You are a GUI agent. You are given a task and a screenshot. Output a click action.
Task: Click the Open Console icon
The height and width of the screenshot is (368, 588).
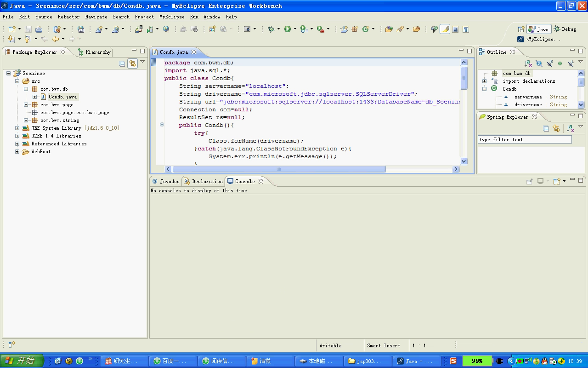[x=557, y=181]
